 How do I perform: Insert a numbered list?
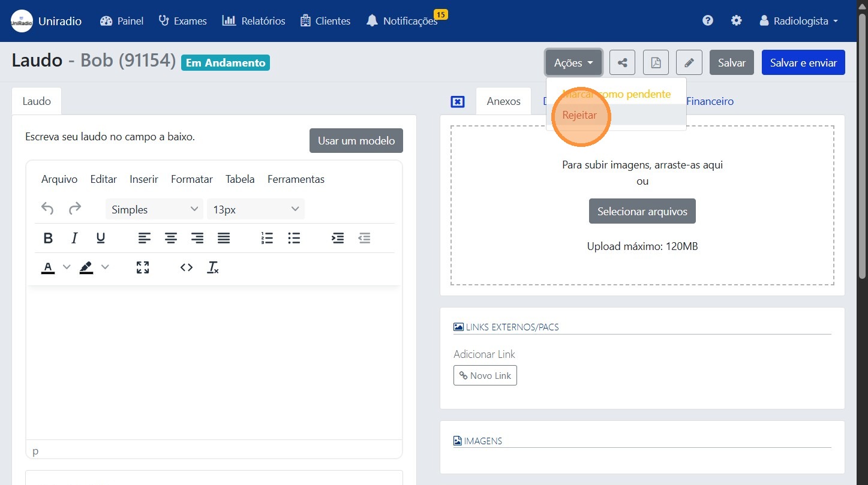[267, 238]
